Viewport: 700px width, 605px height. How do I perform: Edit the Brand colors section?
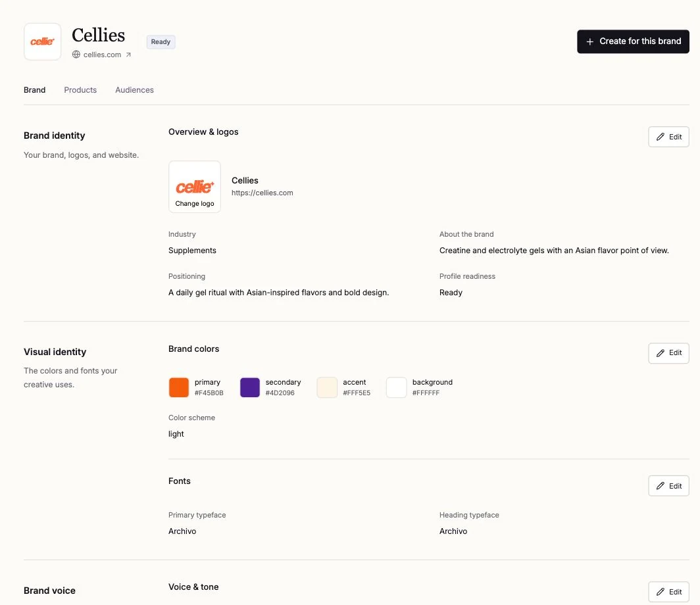(668, 353)
